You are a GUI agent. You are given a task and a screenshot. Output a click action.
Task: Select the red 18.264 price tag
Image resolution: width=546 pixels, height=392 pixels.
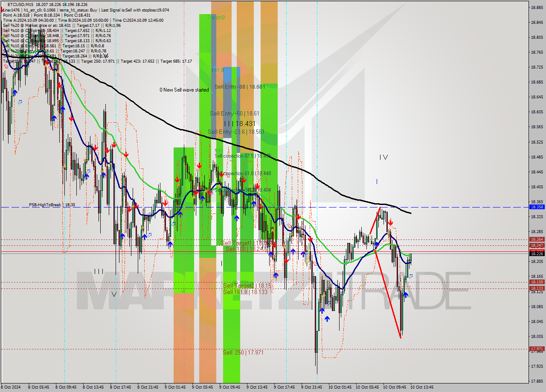537,239
